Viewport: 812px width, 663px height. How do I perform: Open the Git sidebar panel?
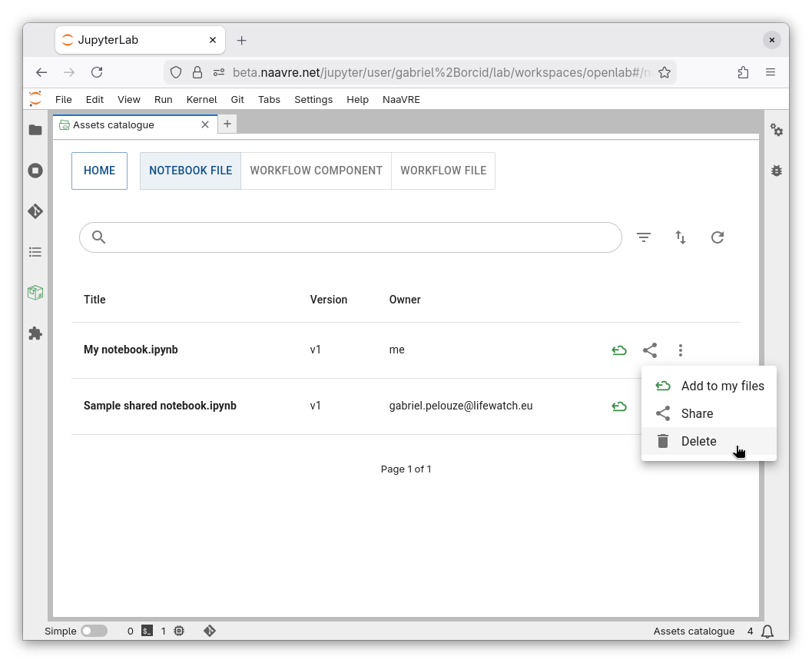(x=35, y=211)
